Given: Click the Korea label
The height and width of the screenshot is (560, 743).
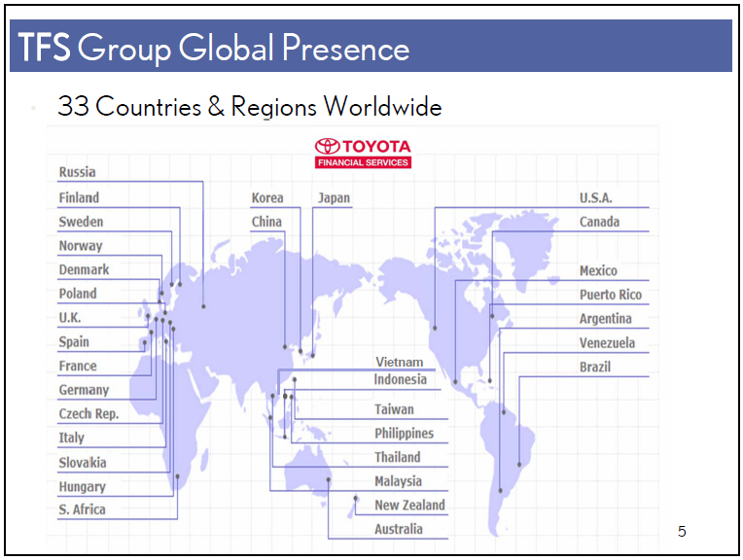Looking at the screenshot, I should (267, 197).
